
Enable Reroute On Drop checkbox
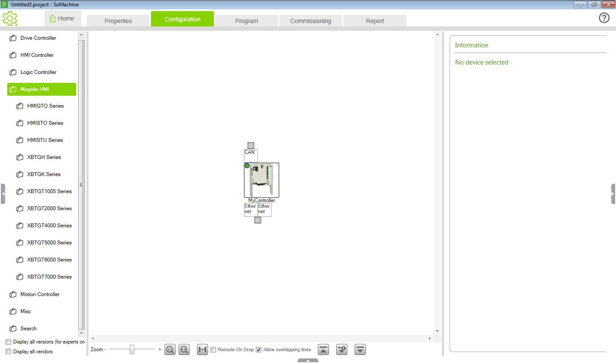click(213, 349)
